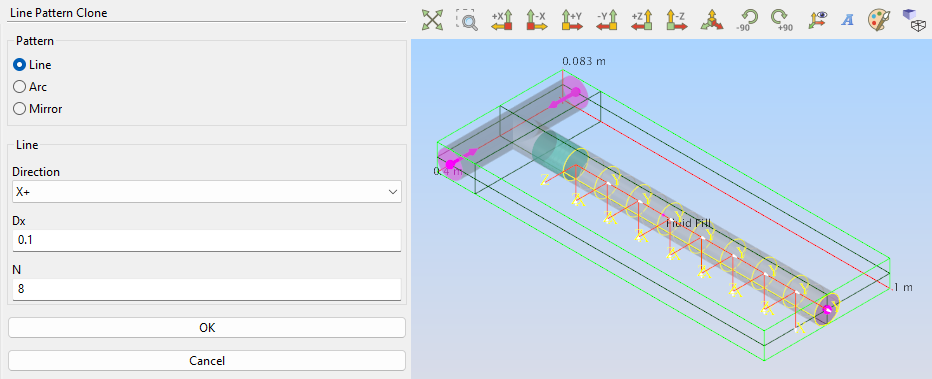Viewport: 932px width, 379px height.
Task: Click the OK button
Action: pyautogui.click(x=207, y=327)
